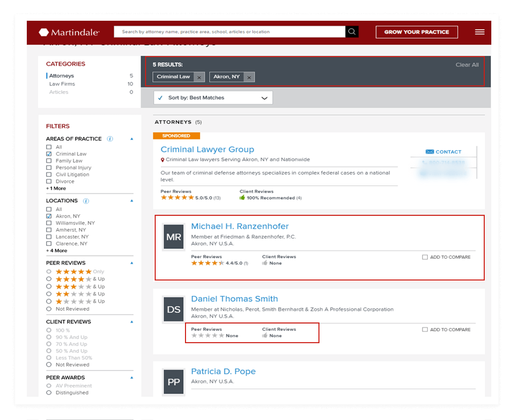Uncheck the Akron, NY location
Image resolution: width=509 pixels, height=420 pixels.
pyautogui.click(x=49, y=216)
